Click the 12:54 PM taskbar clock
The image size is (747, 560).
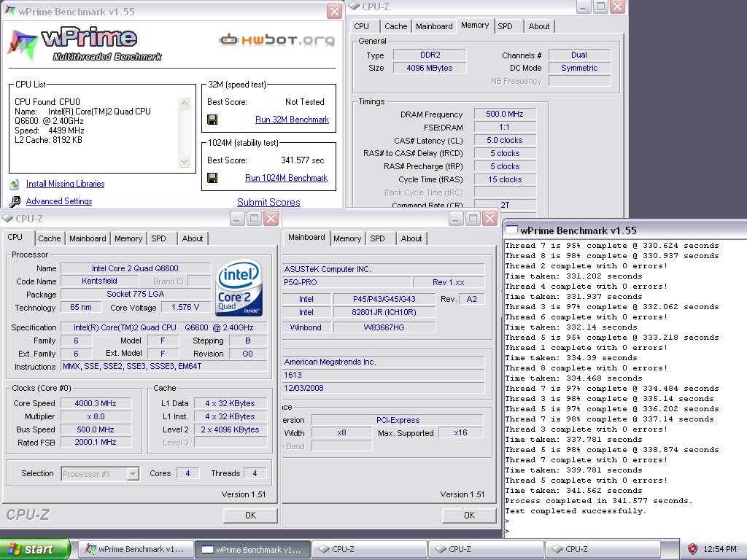[720, 549]
